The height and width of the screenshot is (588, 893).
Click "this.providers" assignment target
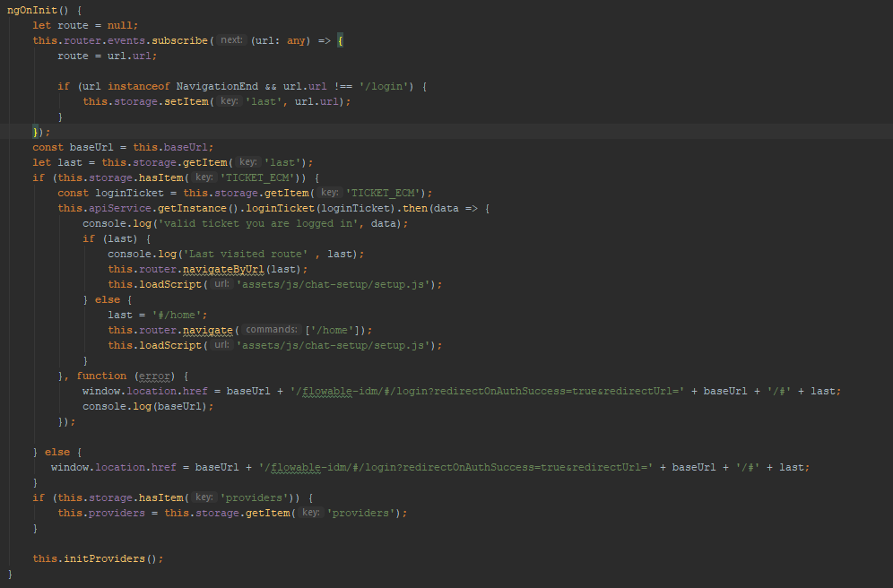tap(101, 514)
